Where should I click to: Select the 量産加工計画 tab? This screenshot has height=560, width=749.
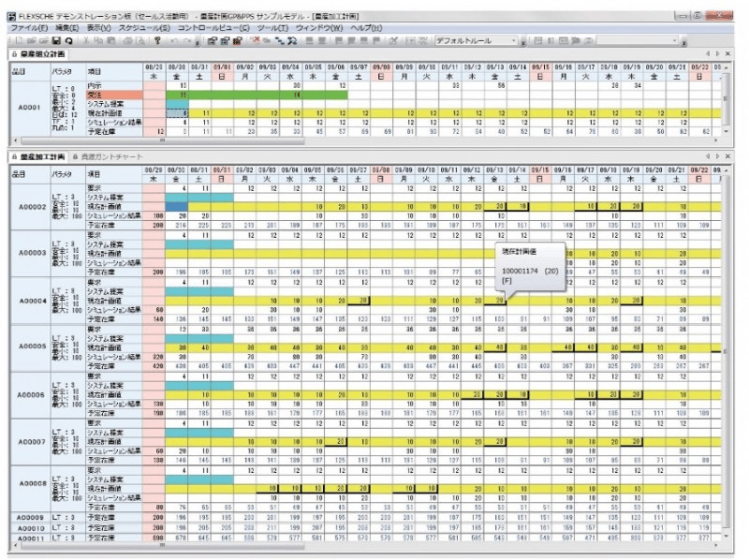click(x=38, y=156)
